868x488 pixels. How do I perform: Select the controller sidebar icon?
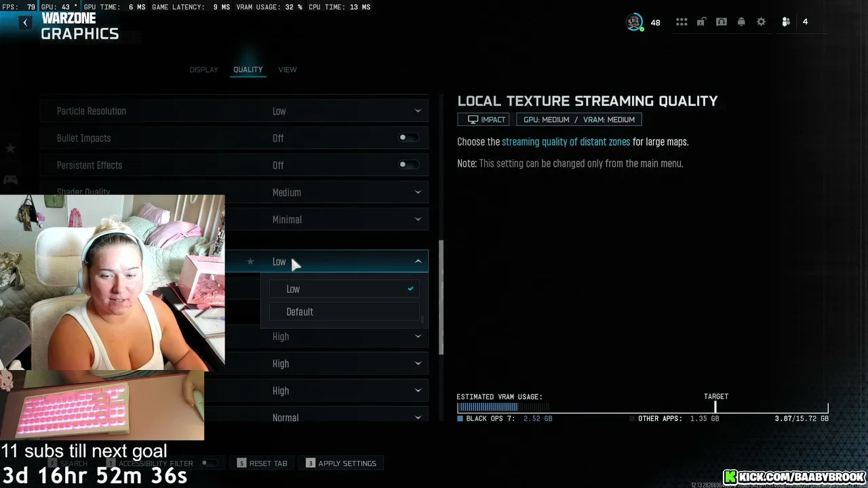pos(10,180)
